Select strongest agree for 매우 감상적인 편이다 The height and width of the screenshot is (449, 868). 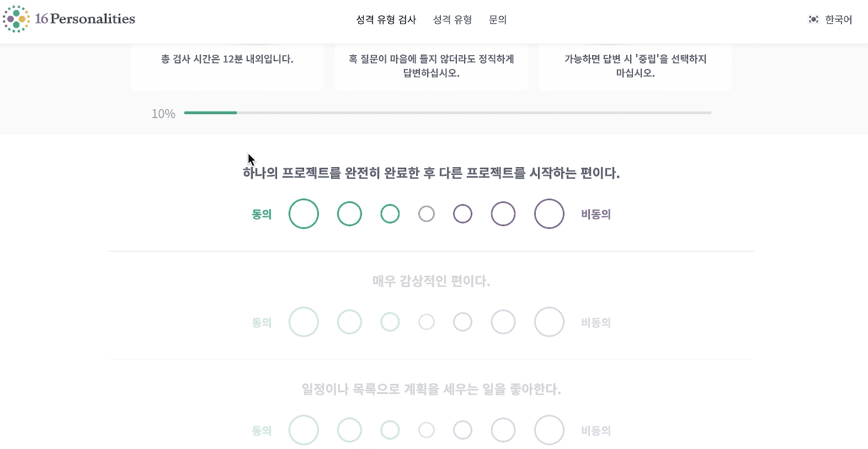[x=303, y=322]
